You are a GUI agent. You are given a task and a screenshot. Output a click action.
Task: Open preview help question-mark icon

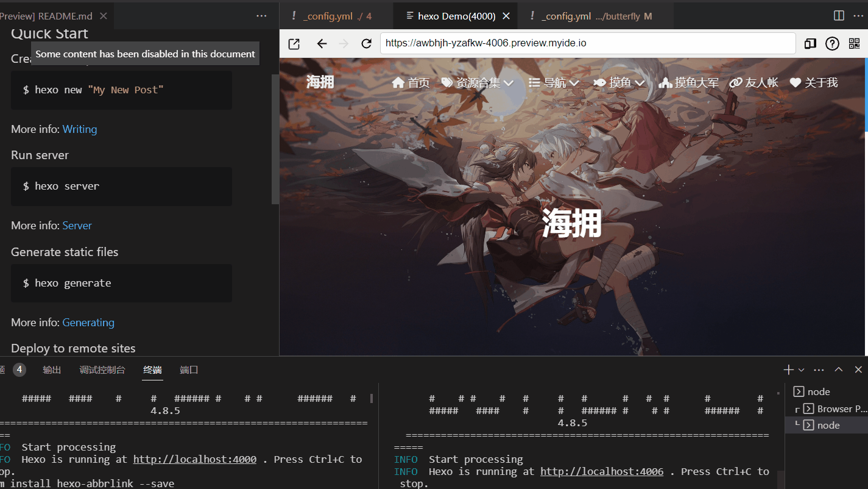click(832, 43)
